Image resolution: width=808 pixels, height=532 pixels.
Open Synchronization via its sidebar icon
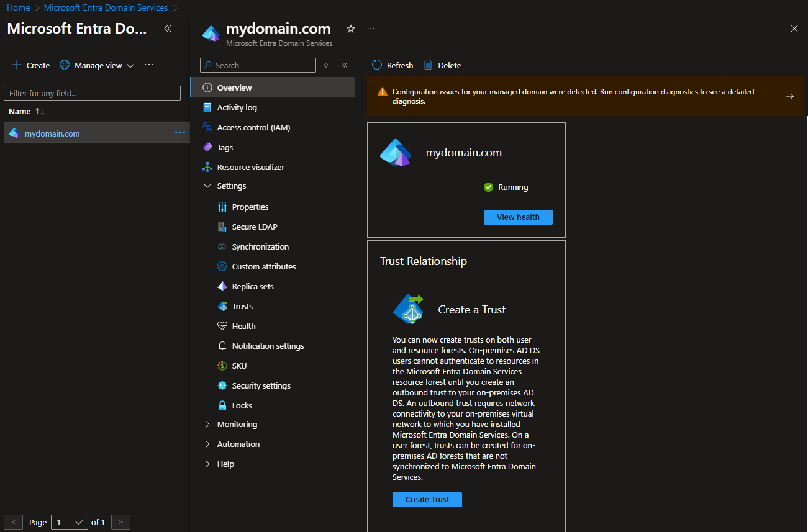point(222,246)
